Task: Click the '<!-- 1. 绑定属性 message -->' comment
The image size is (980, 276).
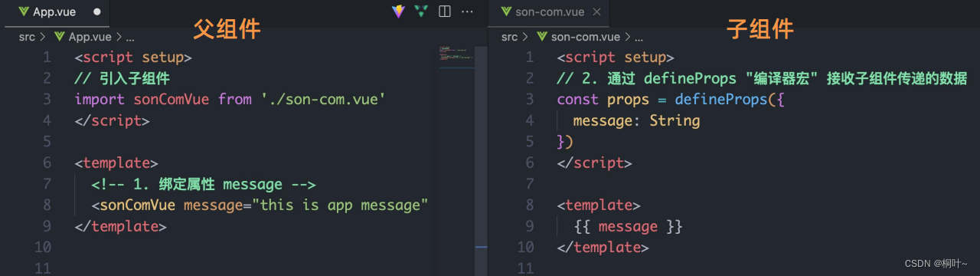Action: click(x=204, y=184)
